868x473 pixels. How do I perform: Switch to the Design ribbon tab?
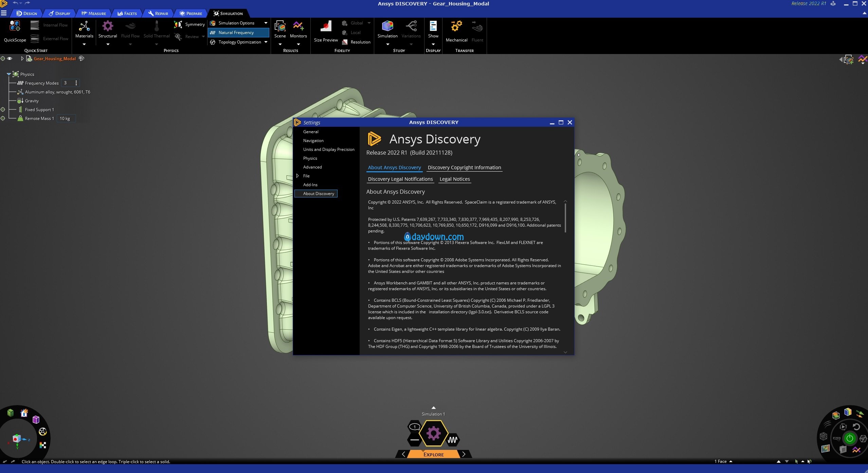(27, 13)
